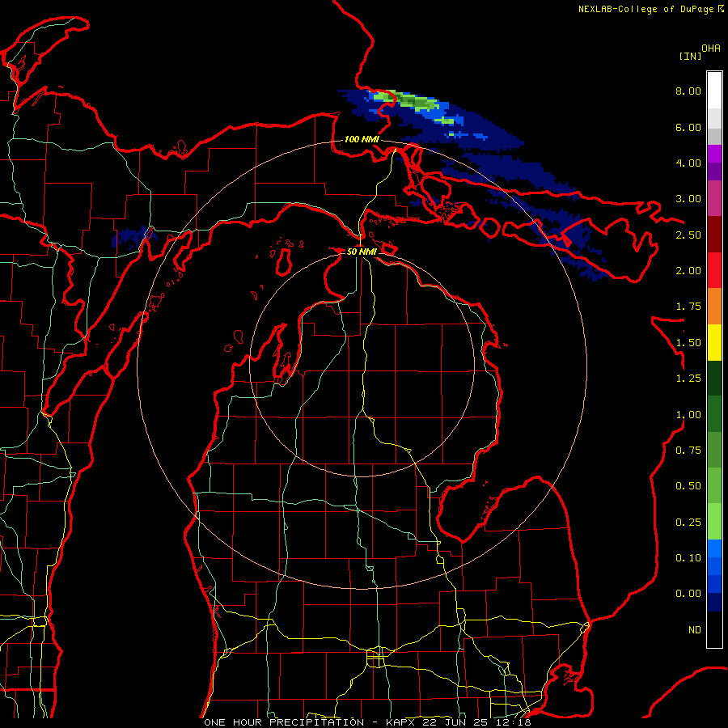Click the 3.00 legend value
The height and width of the screenshot is (728, 728).
pos(688,199)
